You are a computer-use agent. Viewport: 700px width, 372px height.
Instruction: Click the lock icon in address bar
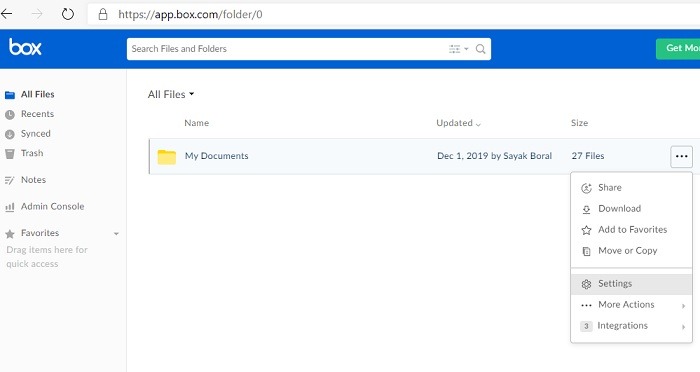click(103, 14)
